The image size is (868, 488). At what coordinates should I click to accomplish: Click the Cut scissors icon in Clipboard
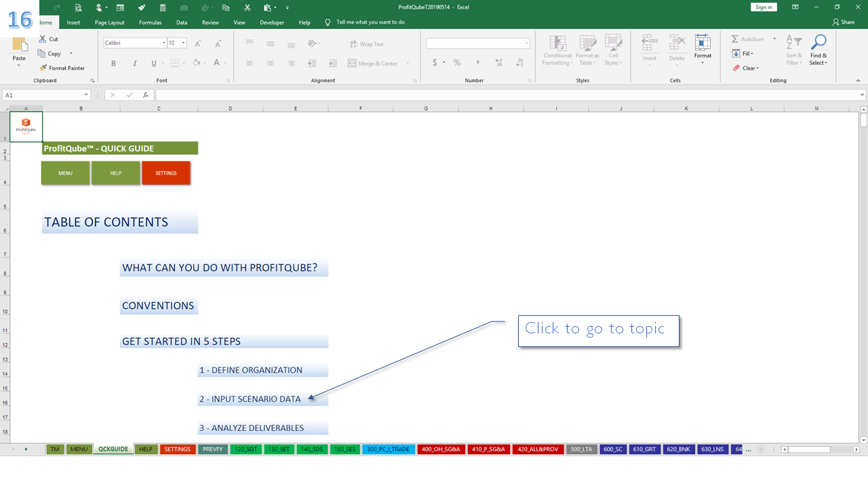click(x=43, y=39)
